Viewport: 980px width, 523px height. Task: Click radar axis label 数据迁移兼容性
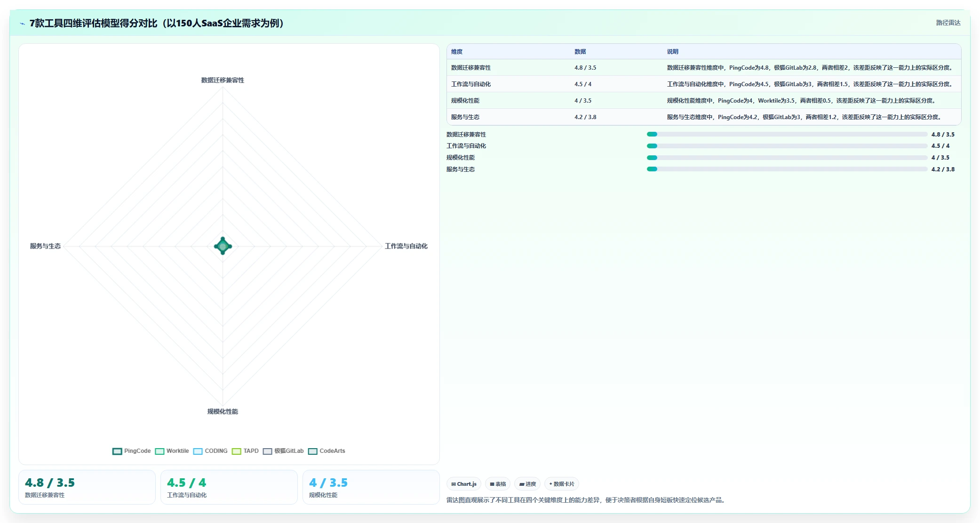[x=223, y=80]
